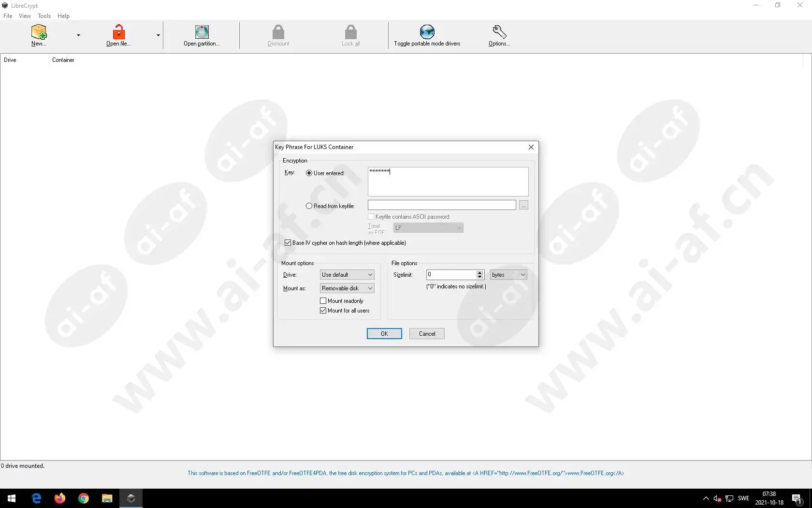Expand the Open file dropdown arrow
The width and height of the screenshot is (812, 508).
158,35
